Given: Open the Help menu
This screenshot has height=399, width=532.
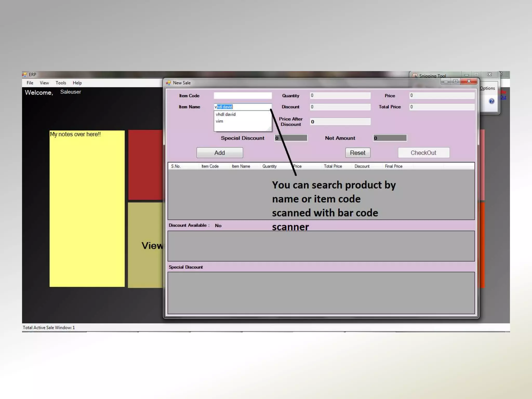Looking at the screenshot, I should [77, 83].
